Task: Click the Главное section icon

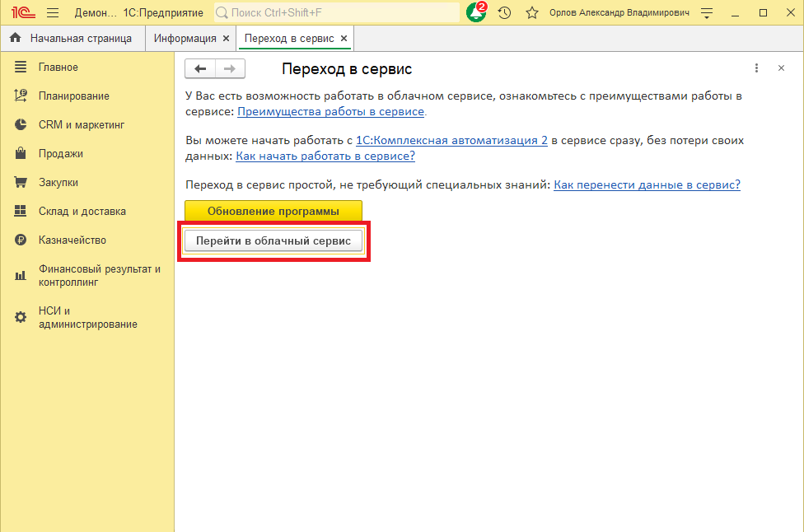Action: pyautogui.click(x=21, y=67)
